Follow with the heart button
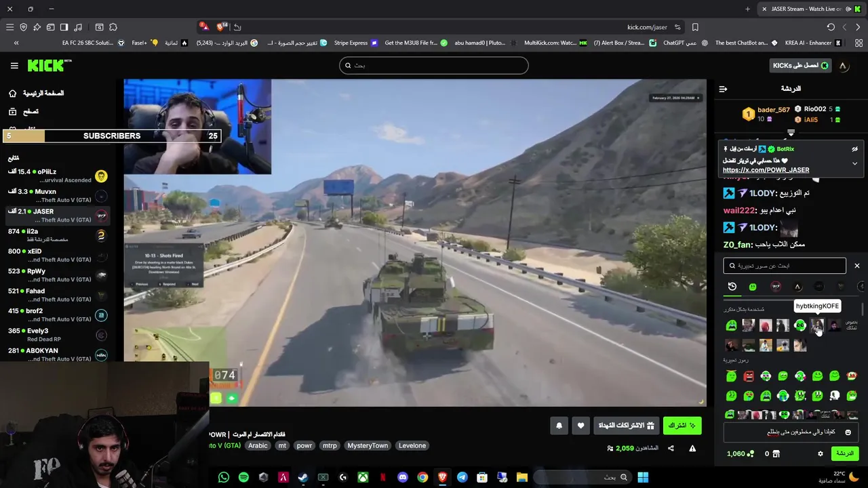The width and height of the screenshot is (868, 488). [x=580, y=426]
